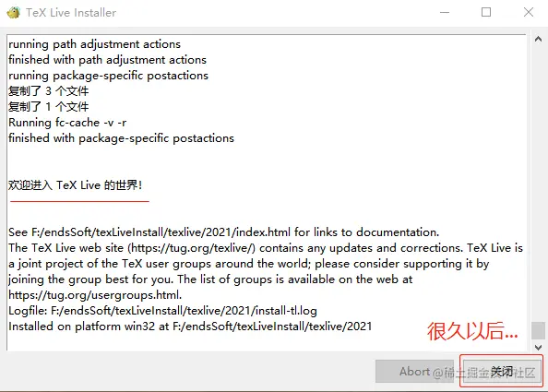Click the line 'finished with package-specific postactions'
548x392 pixels.
pos(121,138)
